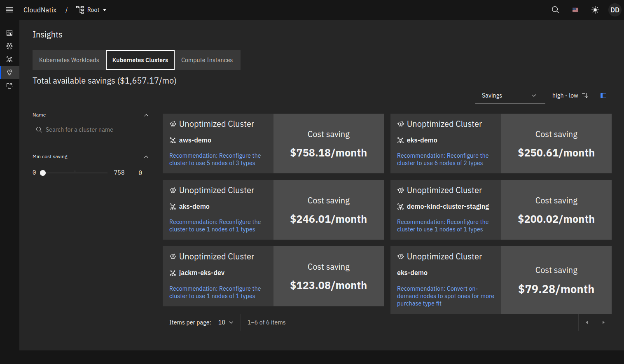Open the monitor icon in sidebar
Image resolution: width=624 pixels, height=364 pixels.
pyautogui.click(x=9, y=86)
